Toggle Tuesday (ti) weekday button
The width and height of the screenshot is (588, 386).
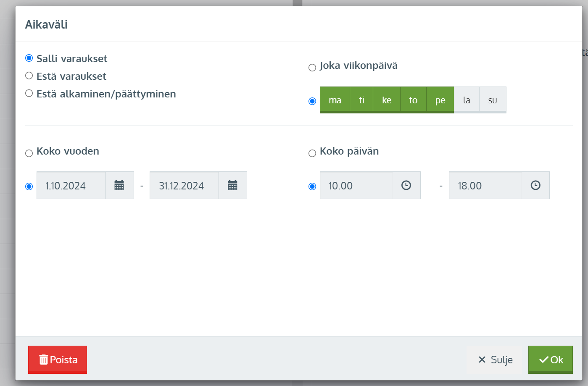tap(361, 100)
